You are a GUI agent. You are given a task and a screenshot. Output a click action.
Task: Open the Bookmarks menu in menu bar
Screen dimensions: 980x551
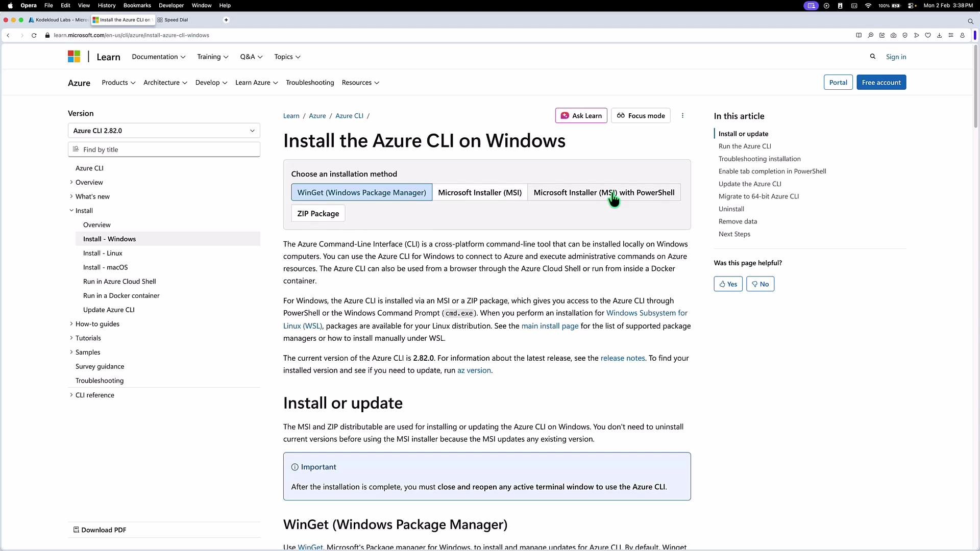(x=137, y=6)
